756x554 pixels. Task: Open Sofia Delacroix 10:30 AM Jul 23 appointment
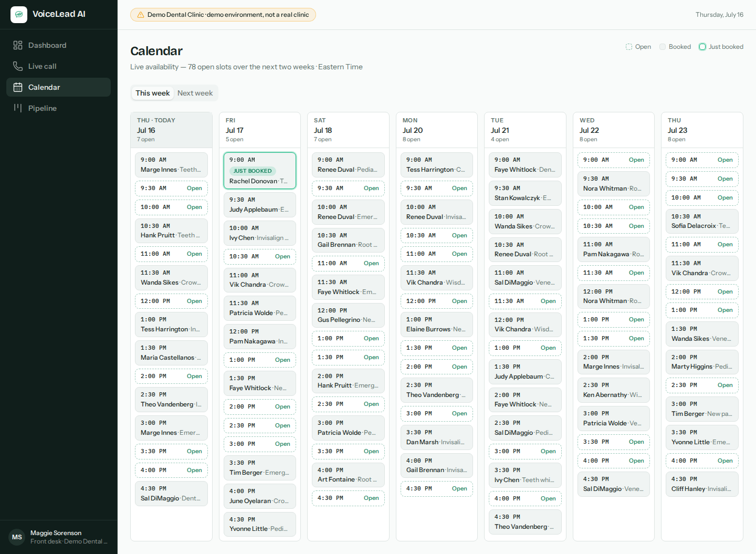pos(702,221)
